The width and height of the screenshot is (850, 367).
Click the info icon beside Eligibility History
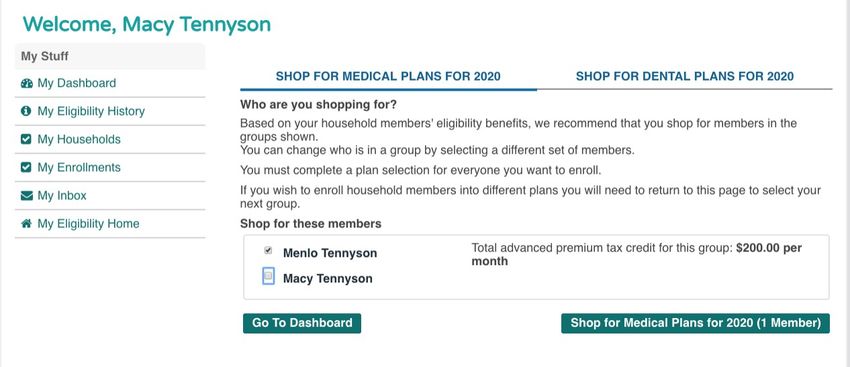pyautogui.click(x=25, y=111)
